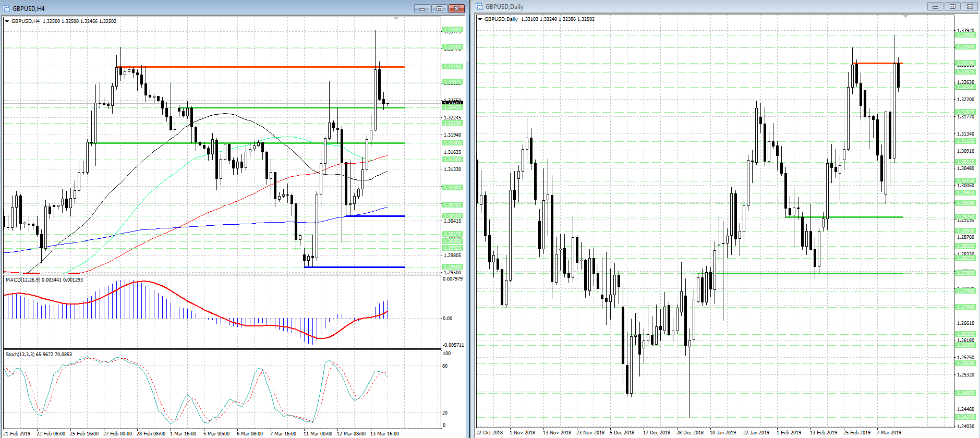Screen dimensions: 980x438
Task: Minimize the GBPUSD,Daily chart window
Action: tap(935, 6)
